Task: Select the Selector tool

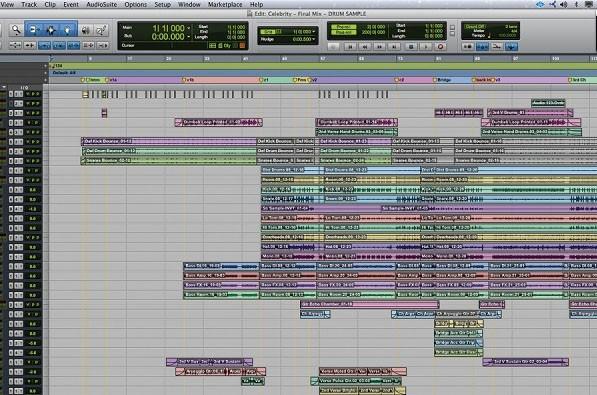Action: 51,29
